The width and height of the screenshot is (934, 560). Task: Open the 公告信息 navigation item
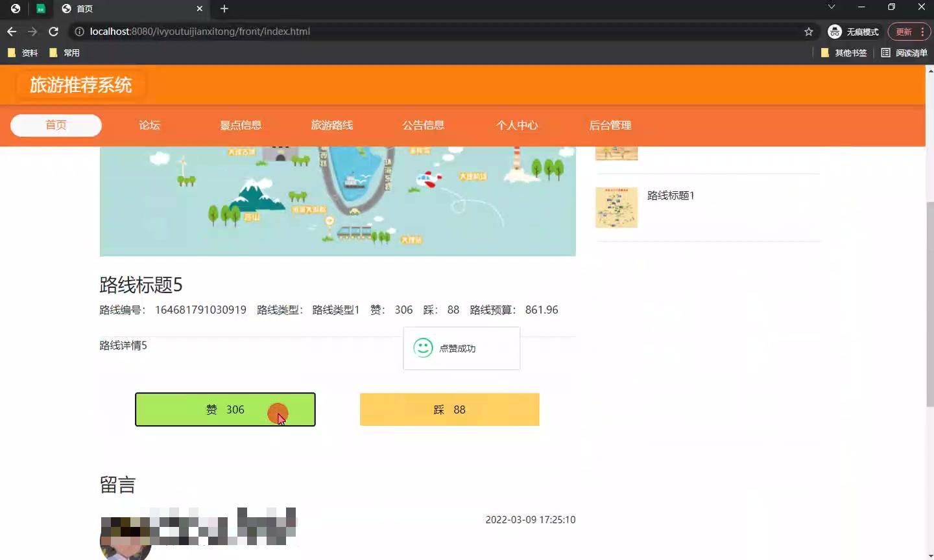424,125
